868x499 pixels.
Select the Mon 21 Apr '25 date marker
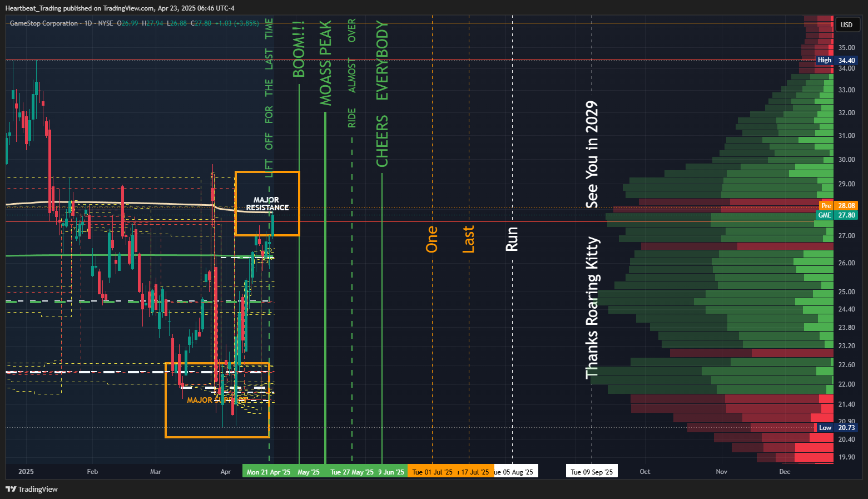pyautogui.click(x=269, y=472)
